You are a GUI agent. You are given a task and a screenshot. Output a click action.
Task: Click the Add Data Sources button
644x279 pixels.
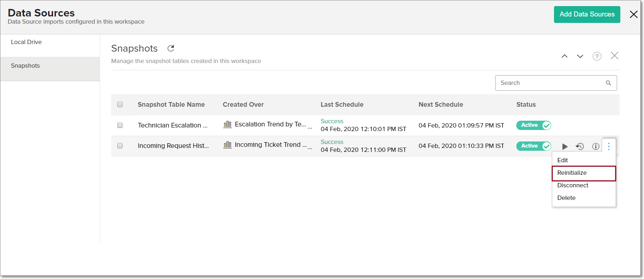tap(587, 14)
